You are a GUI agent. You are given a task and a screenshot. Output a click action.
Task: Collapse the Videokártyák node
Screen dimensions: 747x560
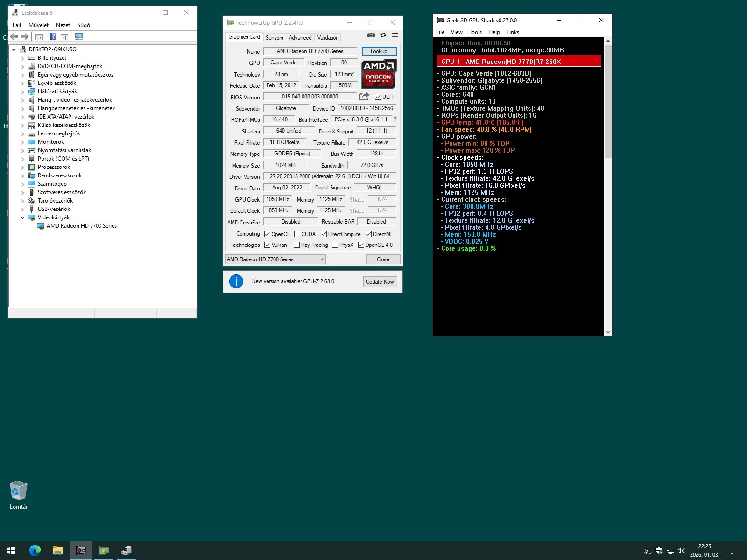(x=22, y=217)
